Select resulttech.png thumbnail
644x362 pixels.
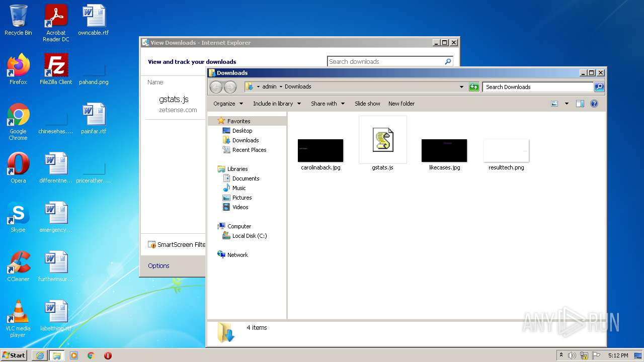coord(506,151)
